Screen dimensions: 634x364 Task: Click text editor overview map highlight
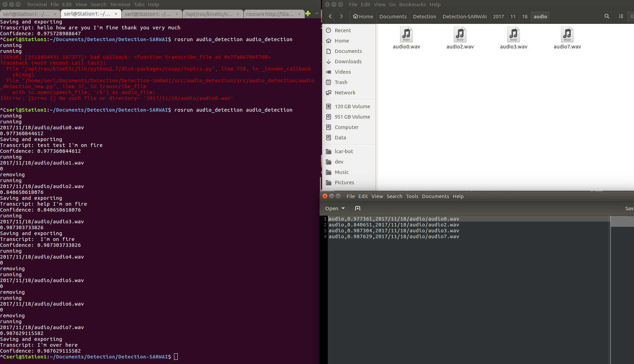[x=622, y=221]
